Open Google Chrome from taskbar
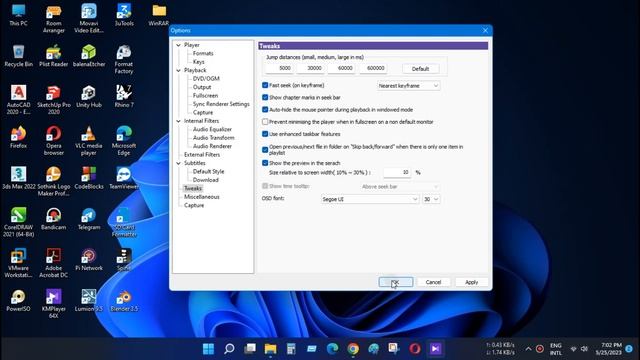Screen dimensions: 640x360 tap(353, 349)
